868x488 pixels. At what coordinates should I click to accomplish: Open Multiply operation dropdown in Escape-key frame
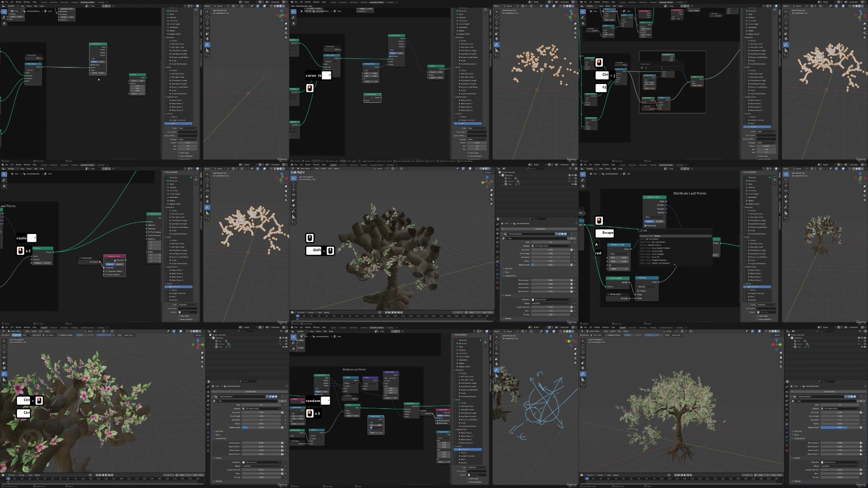646,287
